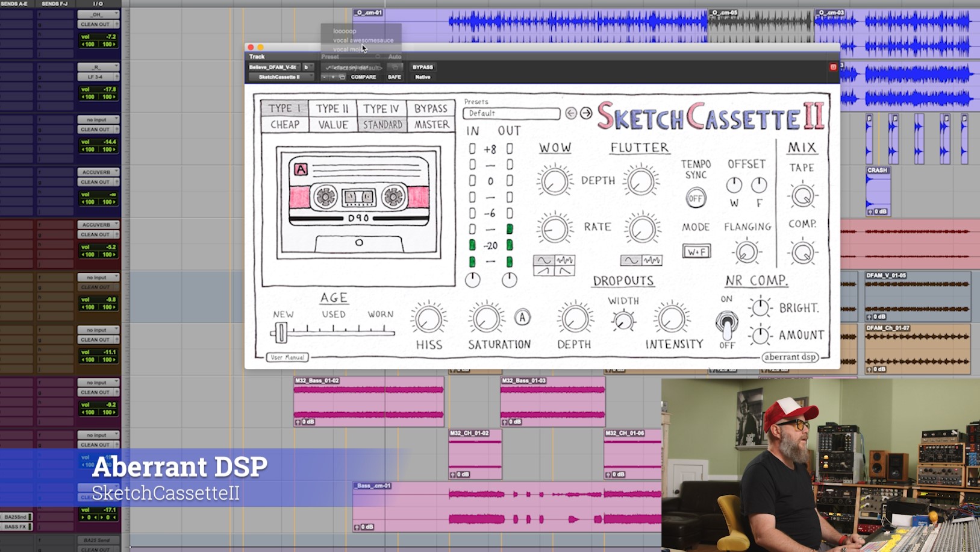The image size is (980, 552).
Task: Open the LF 3-4 input selector
Action: (98, 77)
